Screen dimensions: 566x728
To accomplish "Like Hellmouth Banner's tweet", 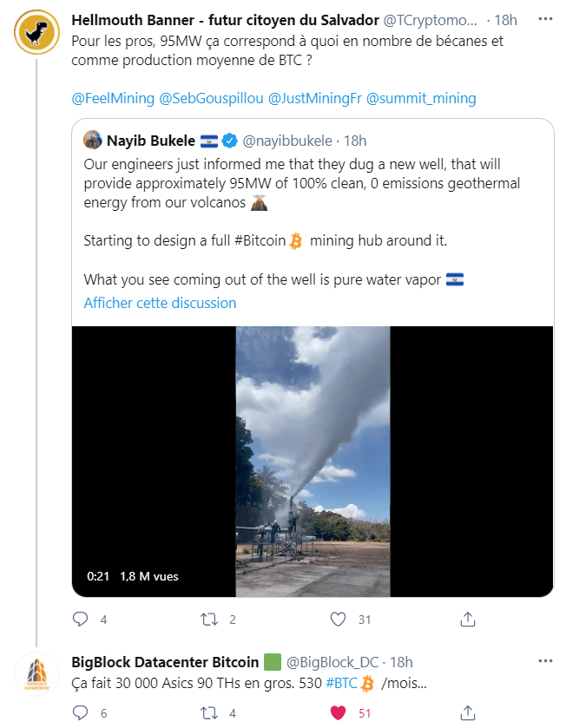I will 339,620.
